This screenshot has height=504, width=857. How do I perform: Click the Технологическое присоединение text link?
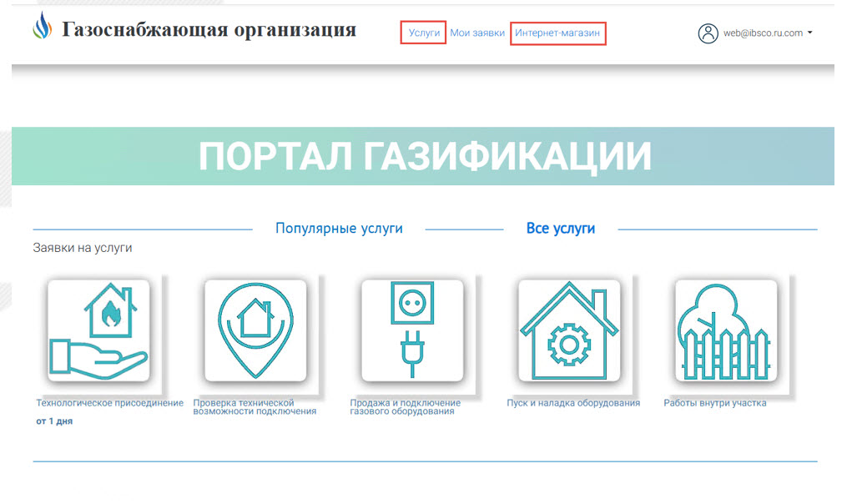pos(109,403)
